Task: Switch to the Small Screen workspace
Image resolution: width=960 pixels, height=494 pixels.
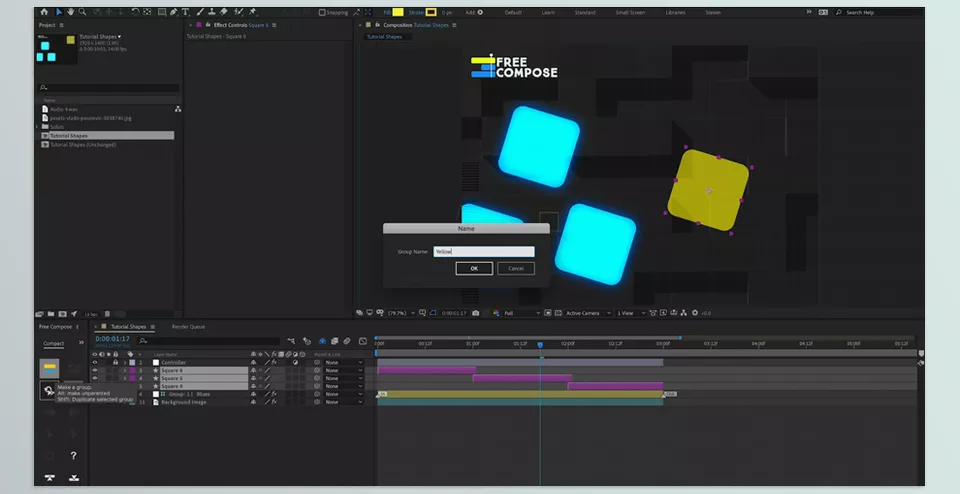Action: tap(630, 12)
